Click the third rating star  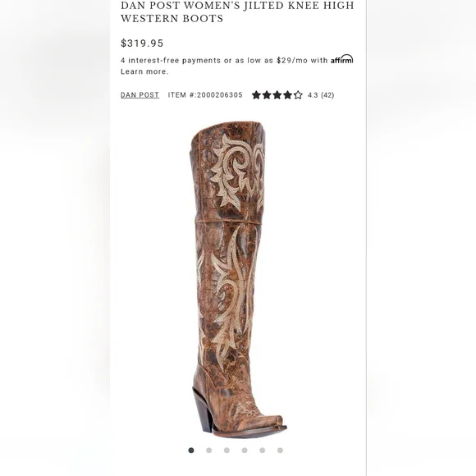277,95
